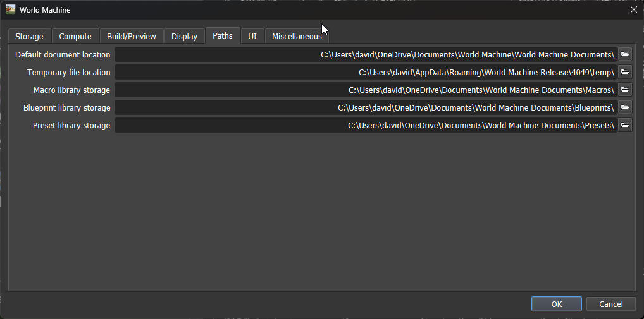Click the Default document location path field
Screen dimensions: 644x319
366,54
